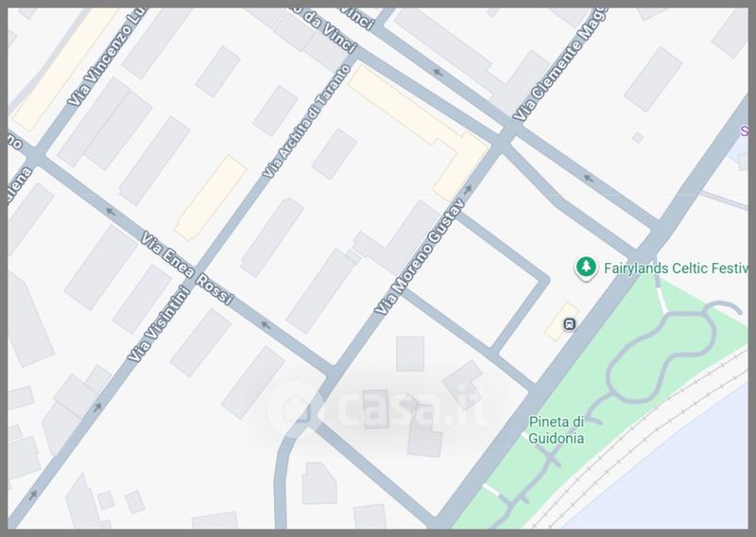The width and height of the screenshot is (756, 537).
Task: Select the Pineta di Guidonia park label
Action: (x=557, y=430)
